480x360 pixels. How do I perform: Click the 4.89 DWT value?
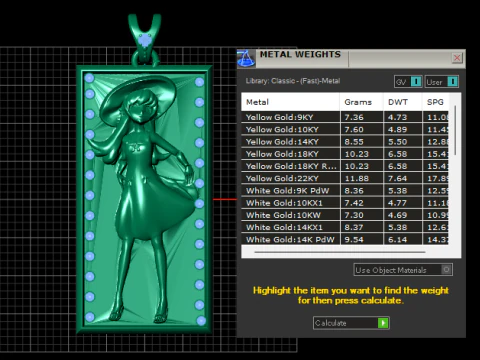(x=397, y=129)
